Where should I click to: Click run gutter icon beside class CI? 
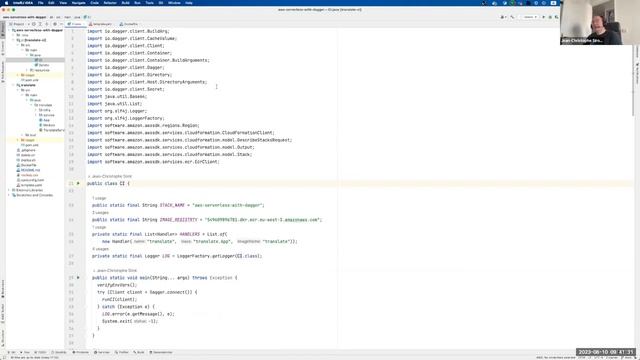tap(78, 183)
